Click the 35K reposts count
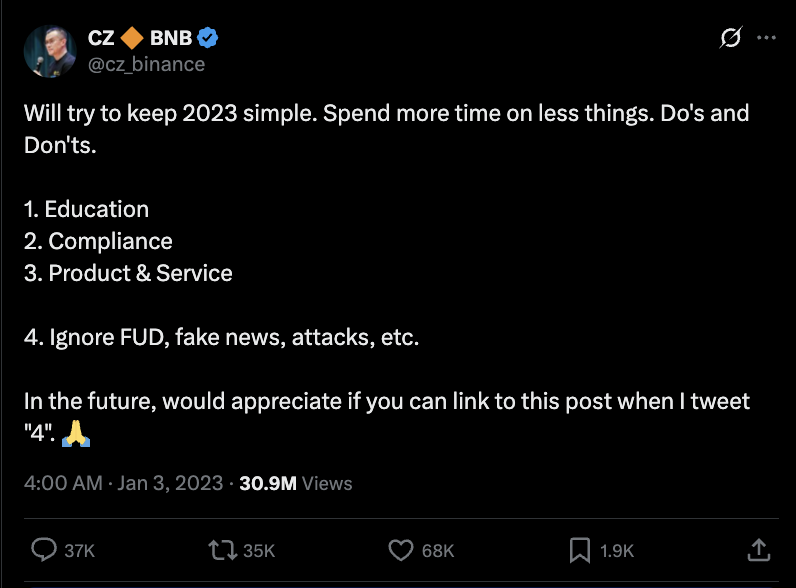796x588 pixels. (259, 551)
